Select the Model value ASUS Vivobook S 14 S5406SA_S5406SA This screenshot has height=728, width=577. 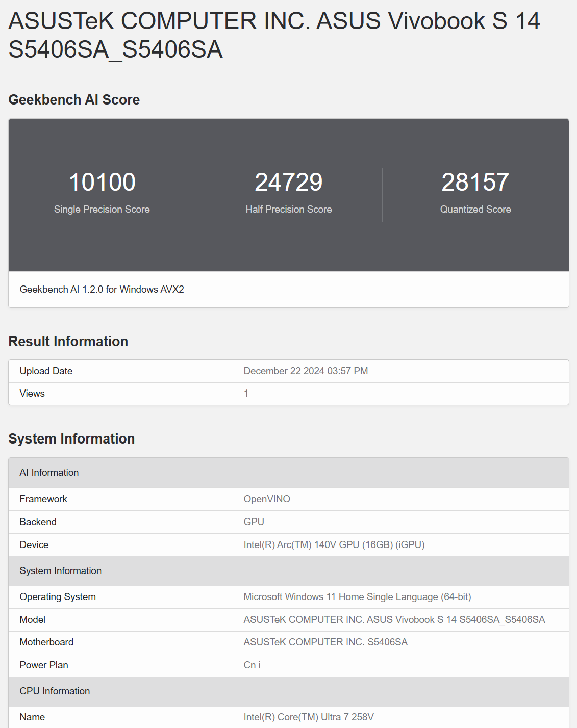point(394,619)
